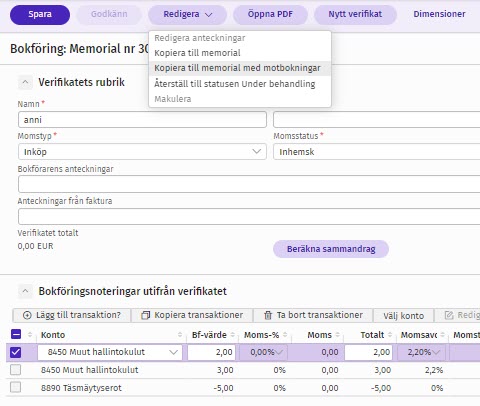Click the -5,00 Bf-värde cell
This screenshot has height=406, width=480.
click(x=223, y=388)
